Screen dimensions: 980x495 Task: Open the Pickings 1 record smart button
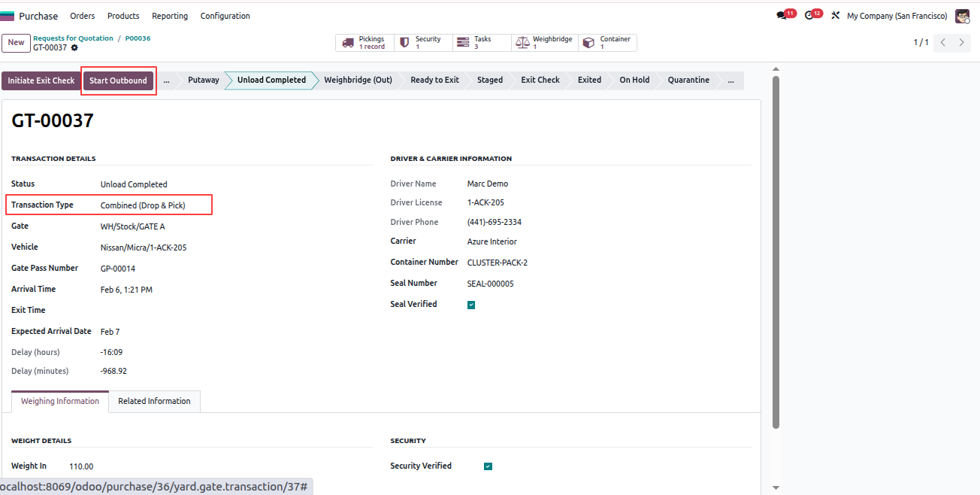pyautogui.click(x=364, y=43)
